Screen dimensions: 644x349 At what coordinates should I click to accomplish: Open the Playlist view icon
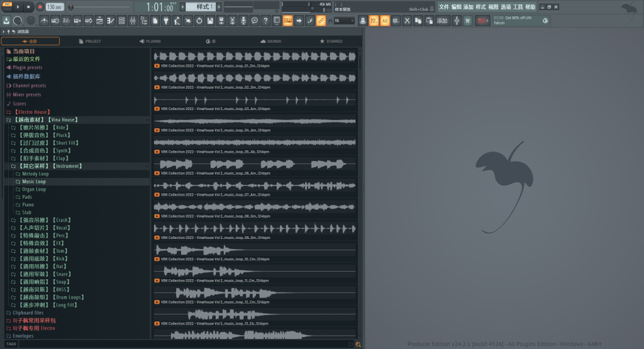[99, 21]
